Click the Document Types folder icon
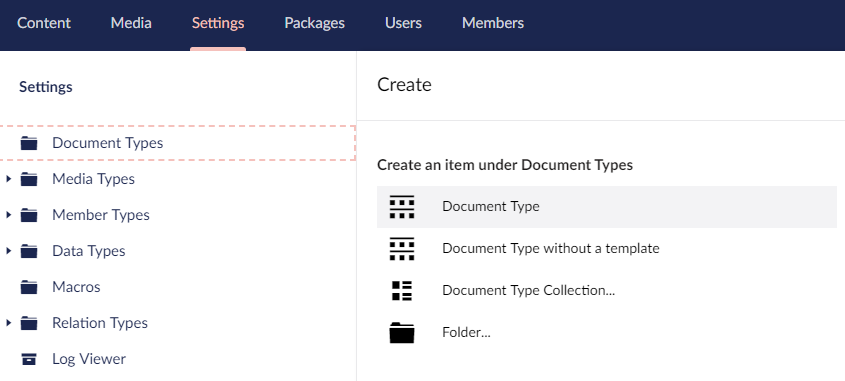 pos(29,143)
